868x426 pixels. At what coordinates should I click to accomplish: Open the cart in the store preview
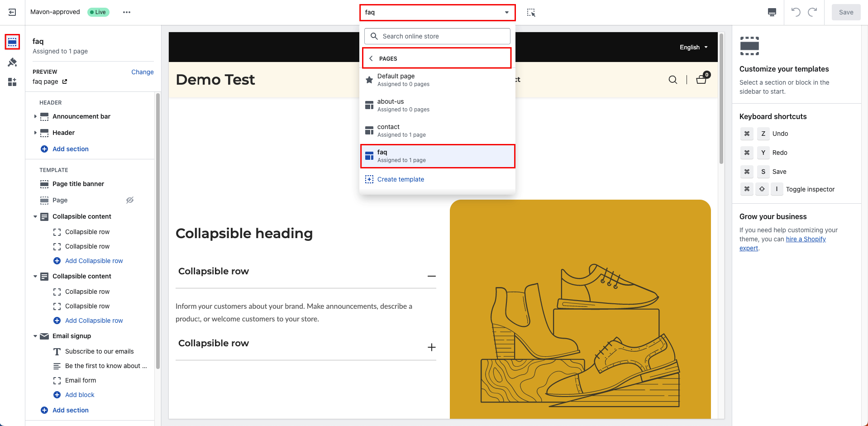(700, 79)
